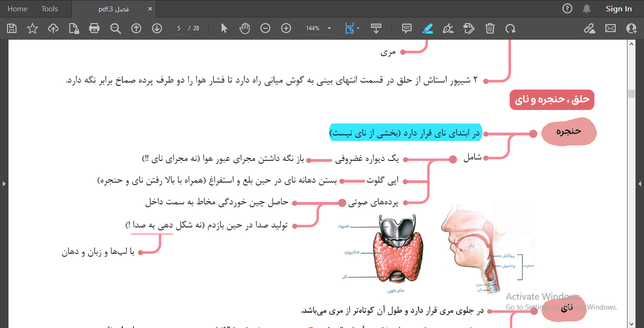This screenshot has width=644, height=328.
Task: Expand the fit-page options dropdown arrow
Action: pyautogui.click(x=358, y=28)
